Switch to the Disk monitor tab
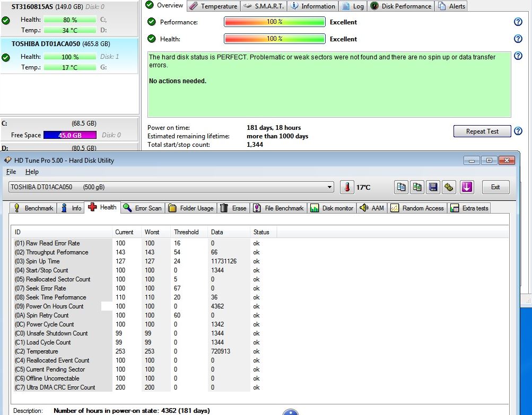This screenshot has height=415, width=532. pos(332,208)
